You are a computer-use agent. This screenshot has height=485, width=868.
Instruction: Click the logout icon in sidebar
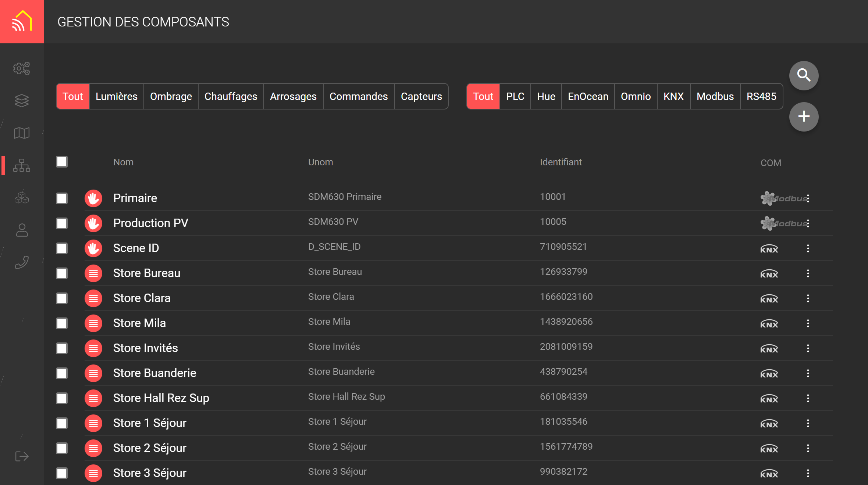pyautogui.click(x=22, y=456)
